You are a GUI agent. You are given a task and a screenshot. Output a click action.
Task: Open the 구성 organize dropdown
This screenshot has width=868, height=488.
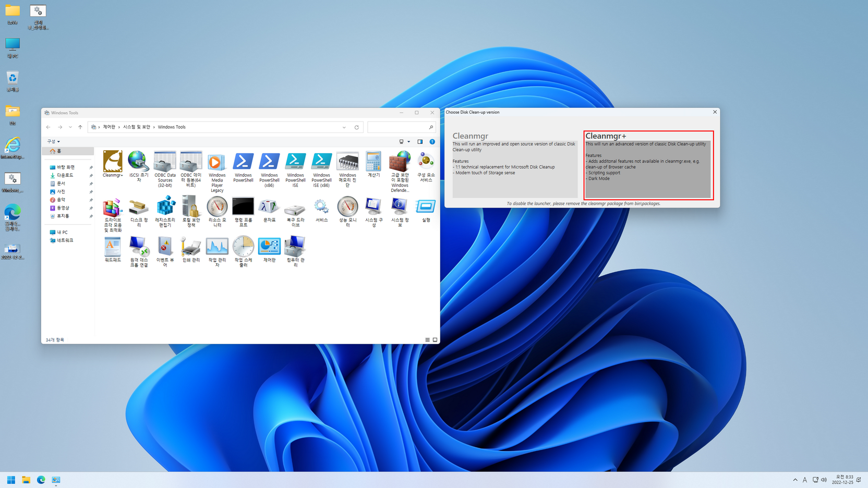[x=53, y=141]
